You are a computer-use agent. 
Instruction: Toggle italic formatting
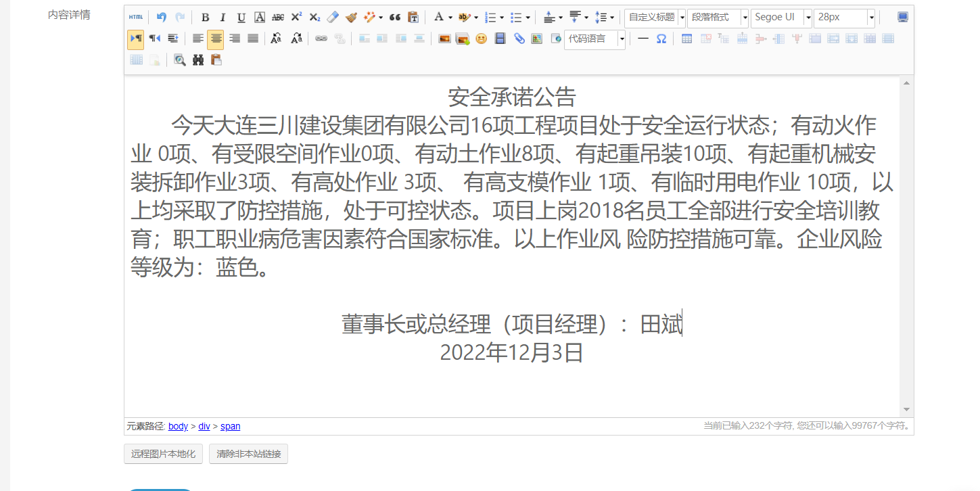(223, 18)
